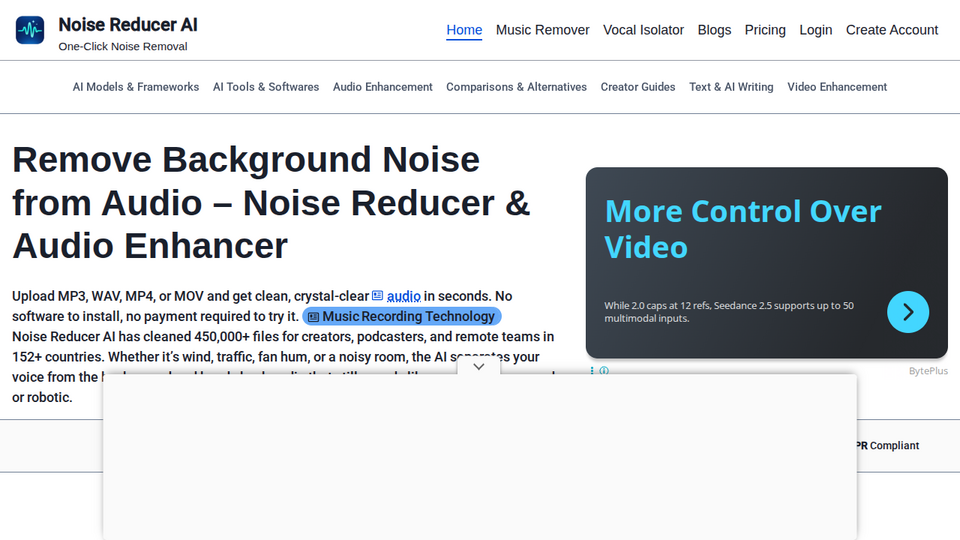Open AI Tools & Softwares category
This screenshot has height=540, width=960.
click(x=266, y=87)
